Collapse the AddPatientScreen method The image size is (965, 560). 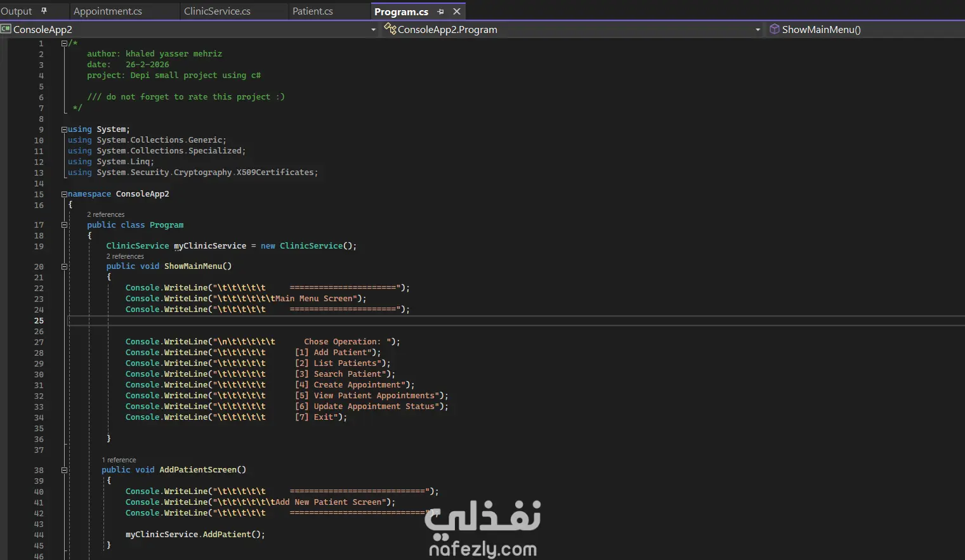point(64,470)
